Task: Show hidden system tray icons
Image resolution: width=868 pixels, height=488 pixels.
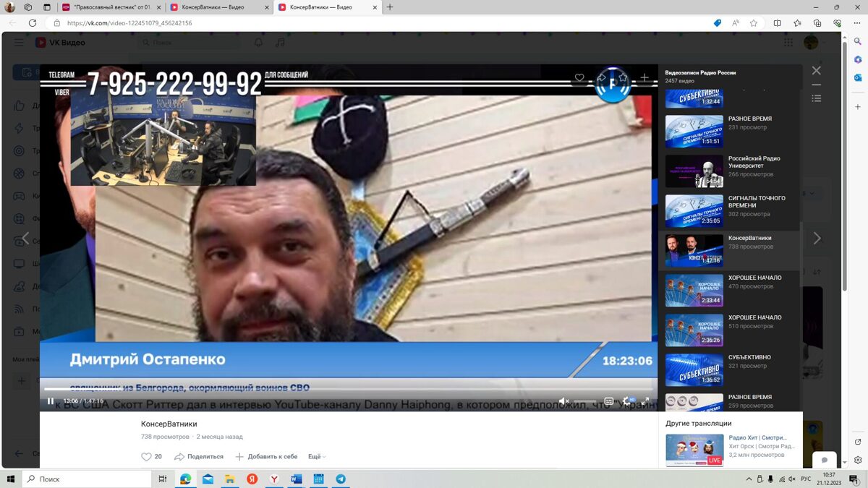Action: [749, 479]
